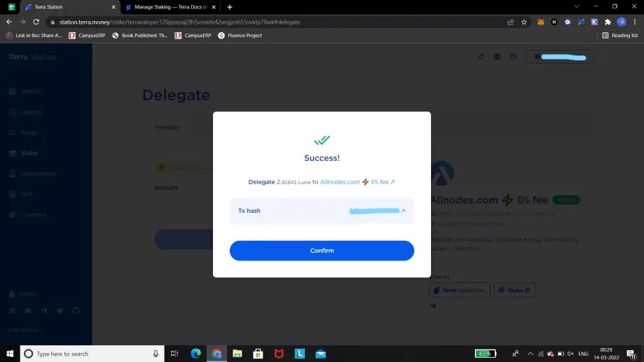This screenshot has width=644, height=362.
Task: Expand the tab search dropdown
Action: pyautogui.click(x=577, y=6)
